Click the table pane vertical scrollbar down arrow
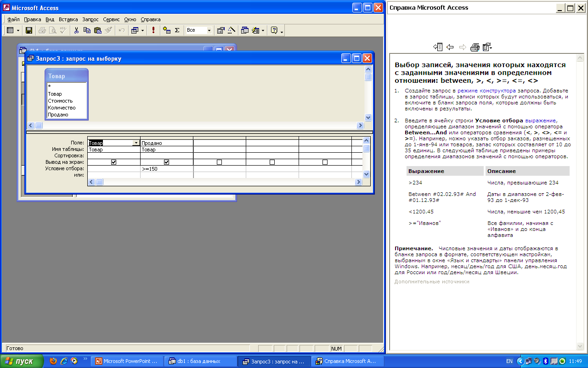Screen dimensions: 588x368 pos(368,118)
